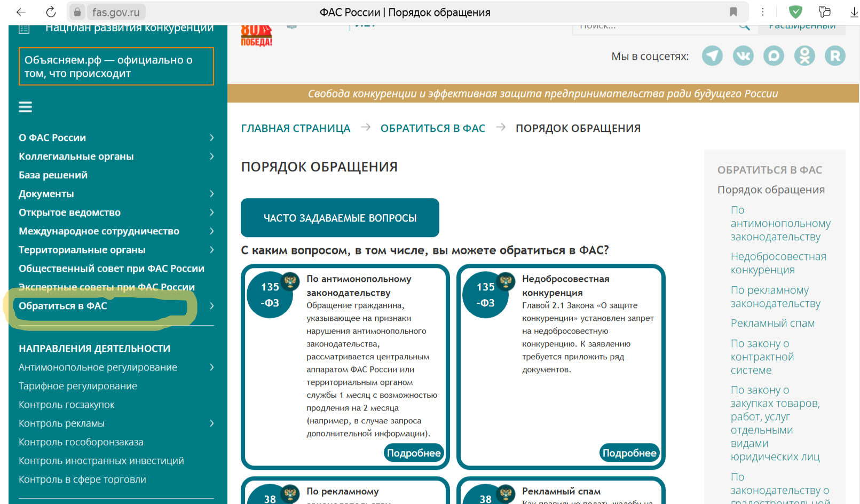860x504 pixels.
Task: Click the browser page reload icon
Action: [51, 12]
